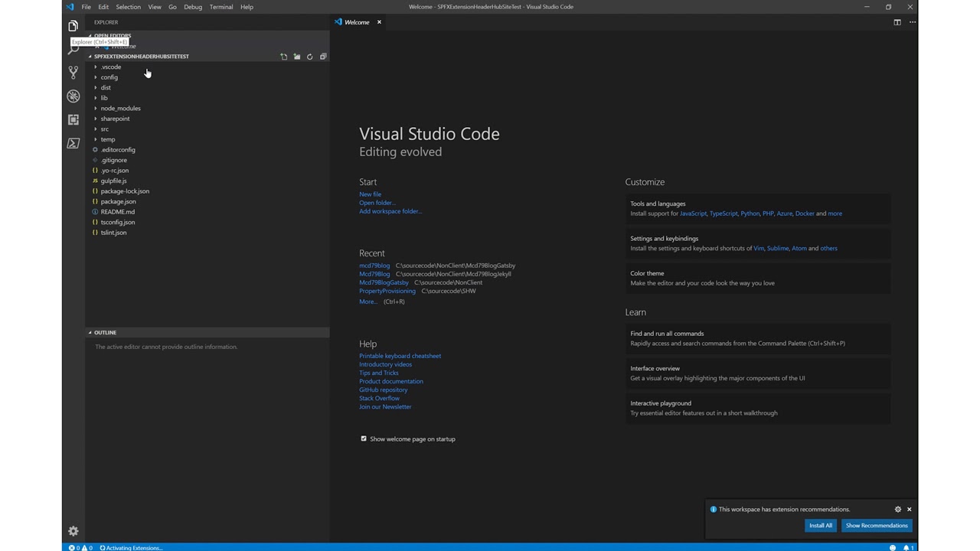
Task: Open the Extensions view
Action: (73, 119)
